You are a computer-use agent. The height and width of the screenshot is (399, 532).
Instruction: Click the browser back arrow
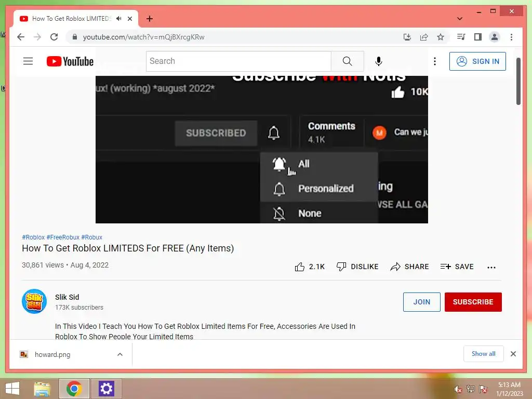[21, 37]
